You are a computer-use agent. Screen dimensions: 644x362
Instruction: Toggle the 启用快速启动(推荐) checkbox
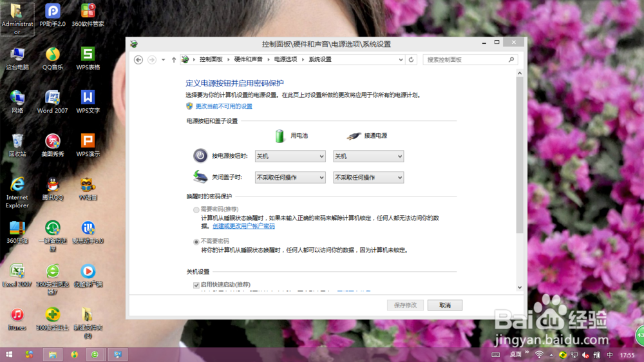[x=196, y=285]
